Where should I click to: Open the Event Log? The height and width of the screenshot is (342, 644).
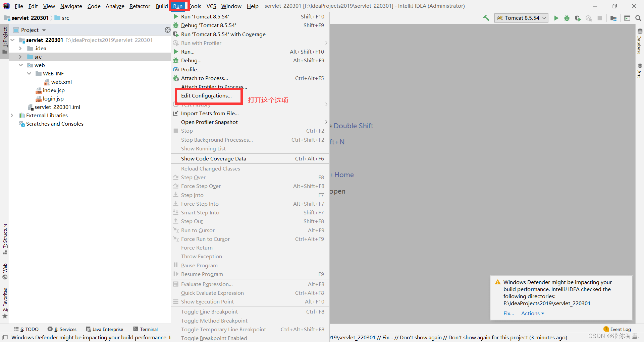point(617,329)
